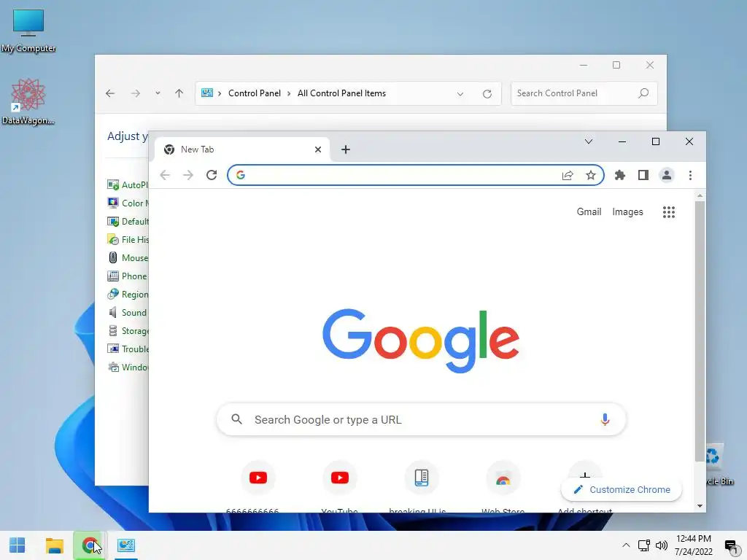The width and height of the screenshot is (747, 560).
Task: Click Chrome's forward navigation arrow
Action: click(x=188, y=175)
